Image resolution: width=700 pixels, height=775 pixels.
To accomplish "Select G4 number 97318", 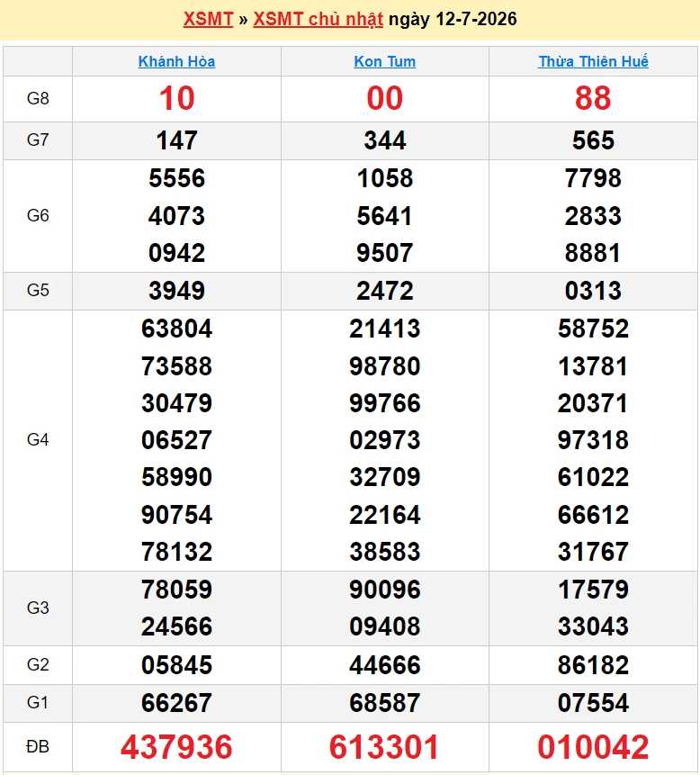I will point(593,440).
